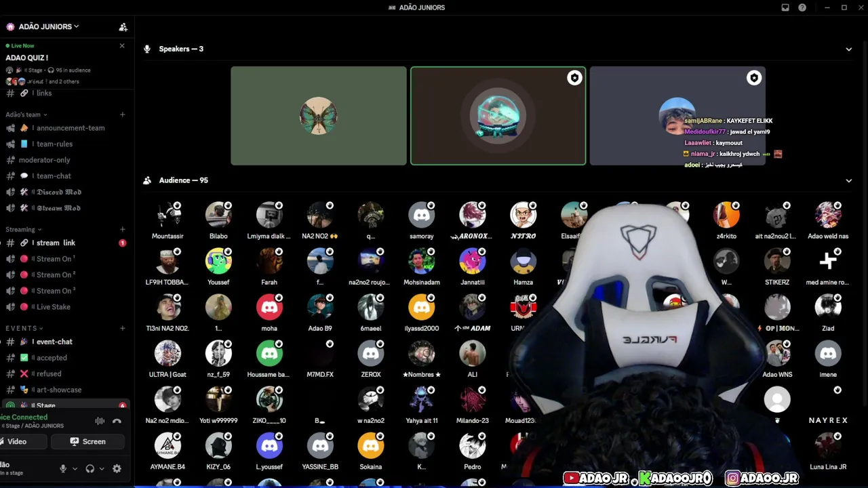868x488 pixels.
Task: Add a channel to Adão's team category
Action: (x=123, y=115)
